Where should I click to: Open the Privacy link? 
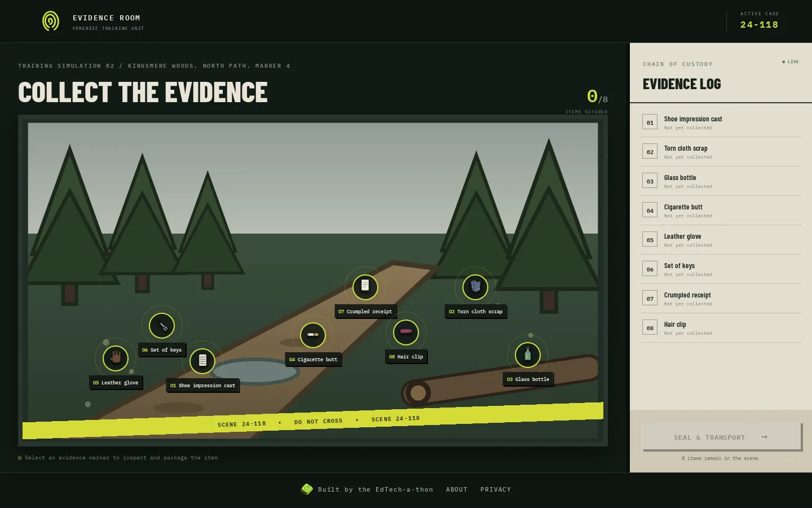pyautogui.click(x=496, y=490)
